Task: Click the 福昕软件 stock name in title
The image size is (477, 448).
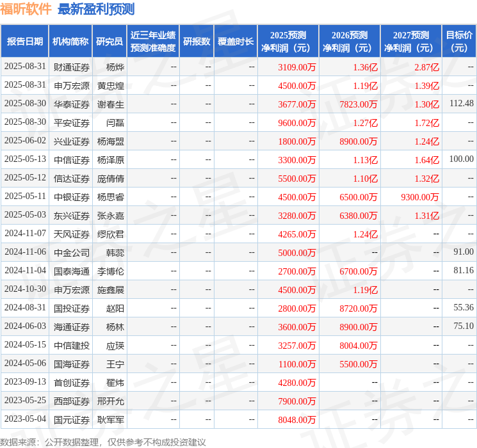Action: coord(26,9)
